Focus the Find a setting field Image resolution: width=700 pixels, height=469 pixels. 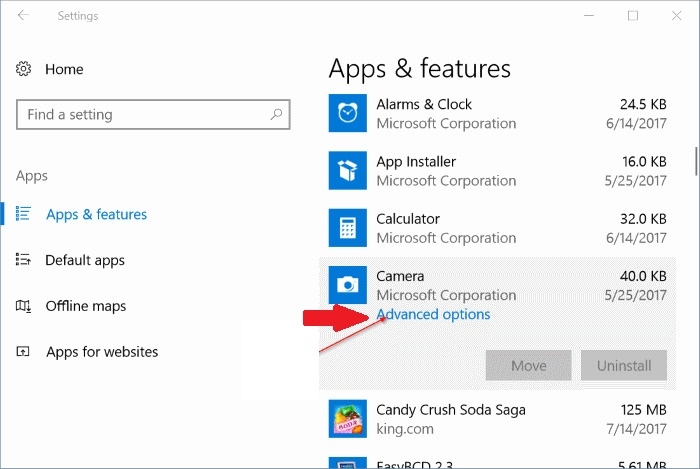pos(153,115)
